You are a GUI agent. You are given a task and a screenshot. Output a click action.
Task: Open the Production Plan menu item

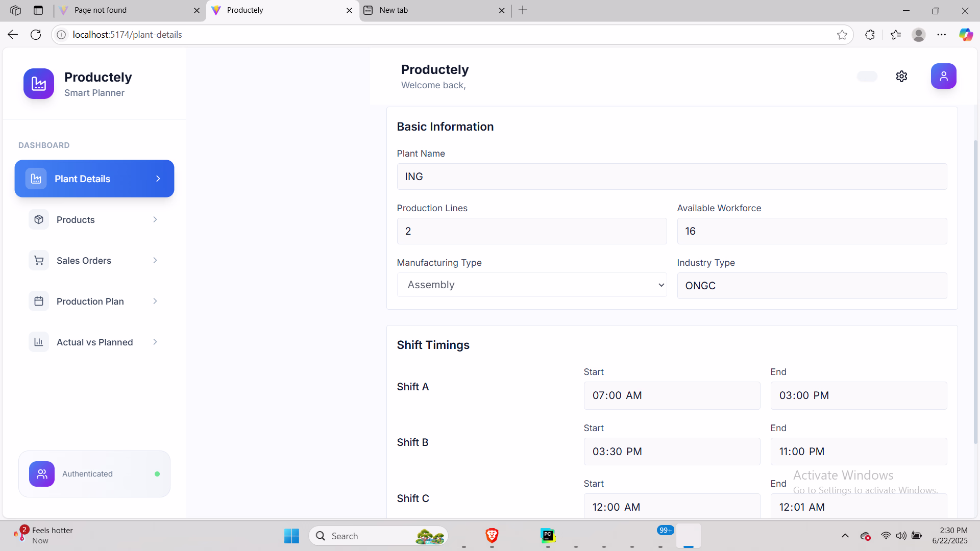tap(90, 301)
